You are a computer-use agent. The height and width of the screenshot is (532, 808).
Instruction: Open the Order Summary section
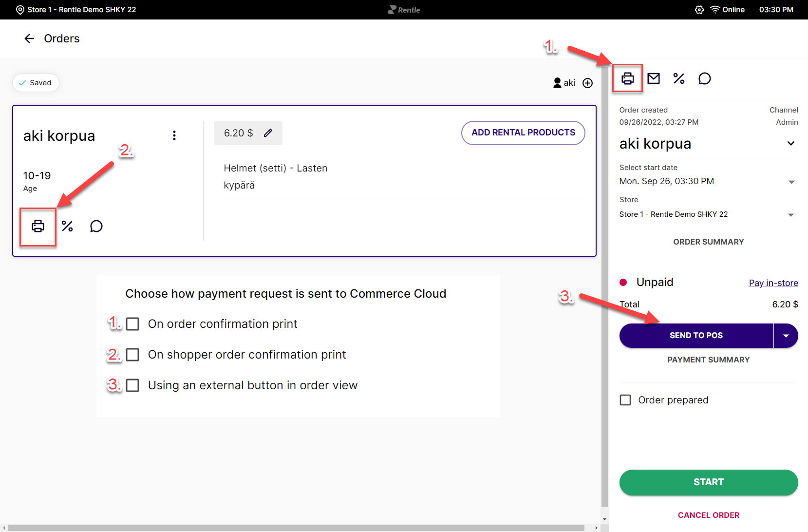(708, 242)
